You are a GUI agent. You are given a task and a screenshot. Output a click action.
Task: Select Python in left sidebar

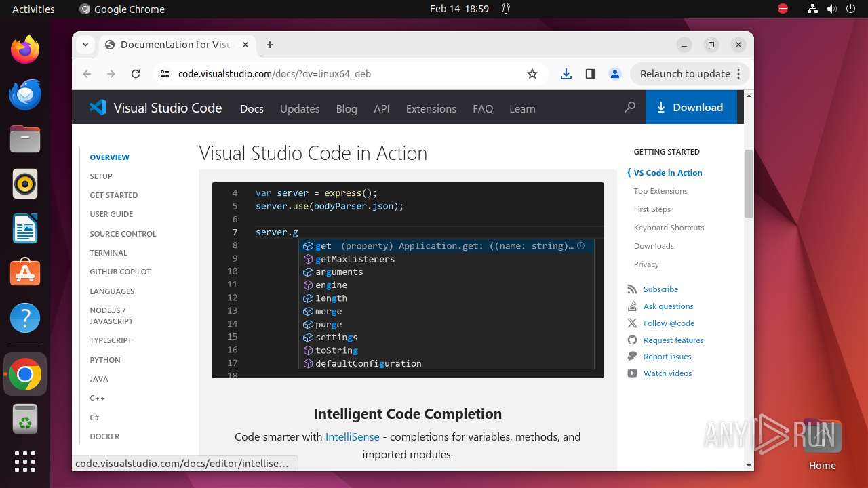pos(105,360)
